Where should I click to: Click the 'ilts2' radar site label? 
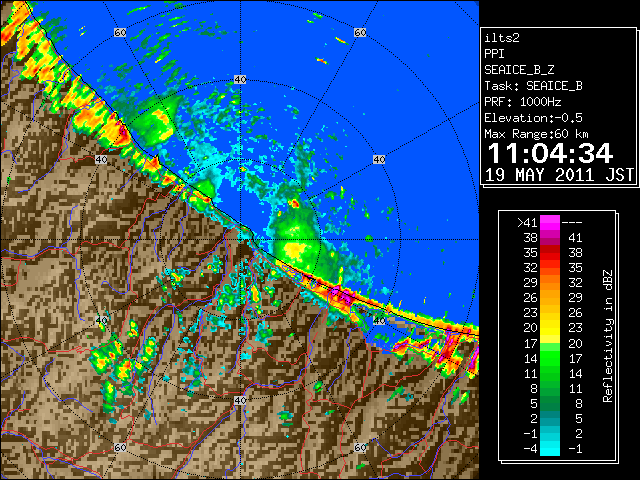(x=502, y=38)
